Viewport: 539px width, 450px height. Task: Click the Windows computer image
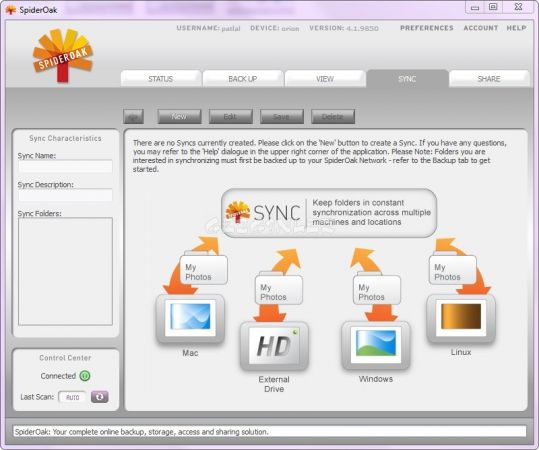coord(376,345)
